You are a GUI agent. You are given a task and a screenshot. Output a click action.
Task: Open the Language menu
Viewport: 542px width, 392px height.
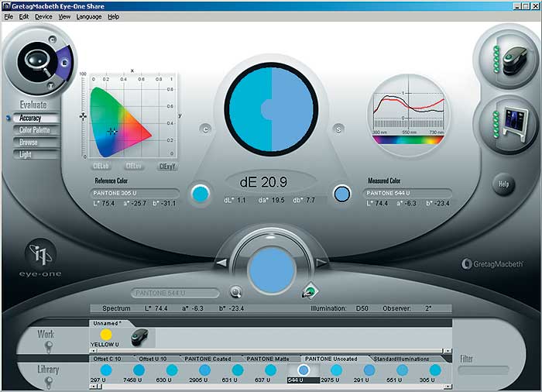click(x=88, y=16)
